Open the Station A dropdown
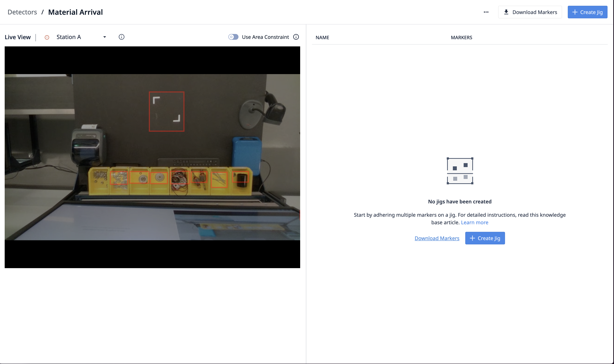Screen dimensions: 614x364 (81, 37)
